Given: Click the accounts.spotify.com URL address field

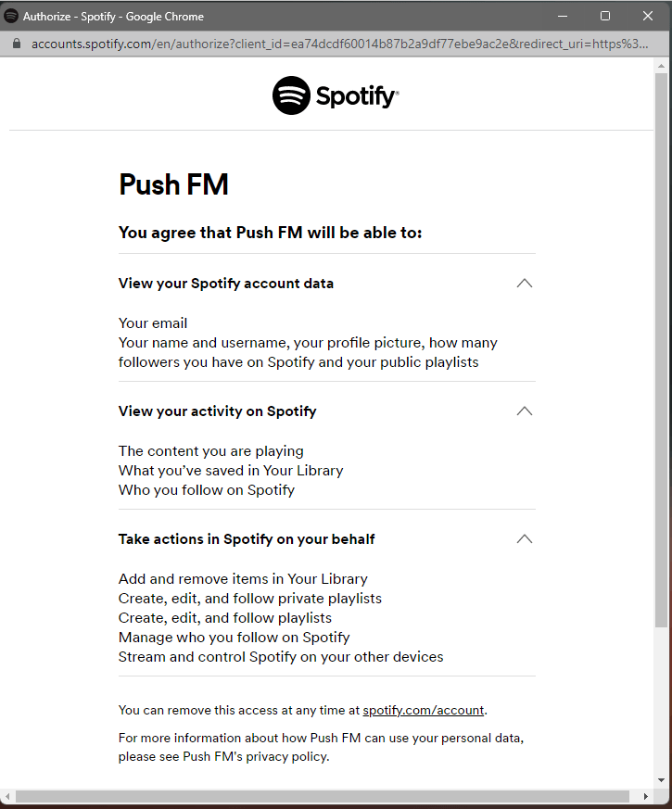Looking at the screenshot, I should point(339,44).
